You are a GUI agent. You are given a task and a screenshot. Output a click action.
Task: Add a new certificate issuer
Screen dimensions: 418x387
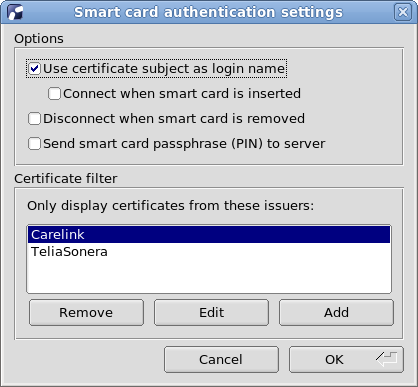[x=336, y=313]
